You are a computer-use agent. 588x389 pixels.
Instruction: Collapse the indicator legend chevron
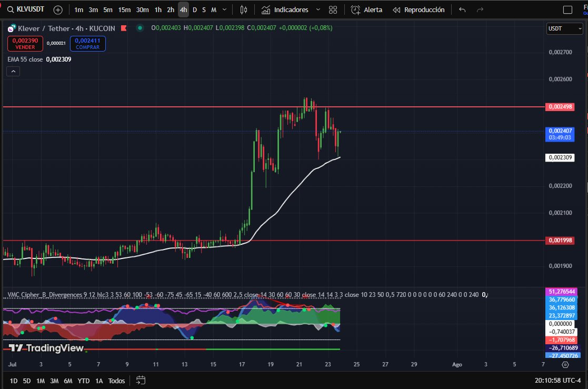(x=13, y=71)
